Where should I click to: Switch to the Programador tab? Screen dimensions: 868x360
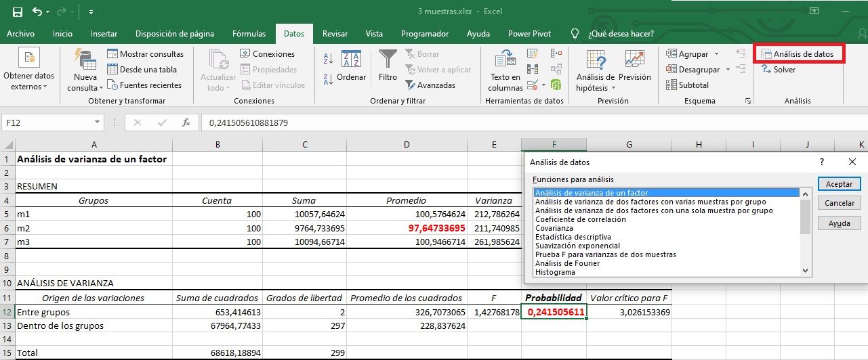click(x=425, y=33)
